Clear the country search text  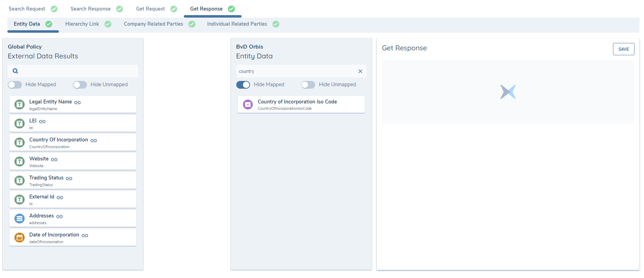[360, 71]
